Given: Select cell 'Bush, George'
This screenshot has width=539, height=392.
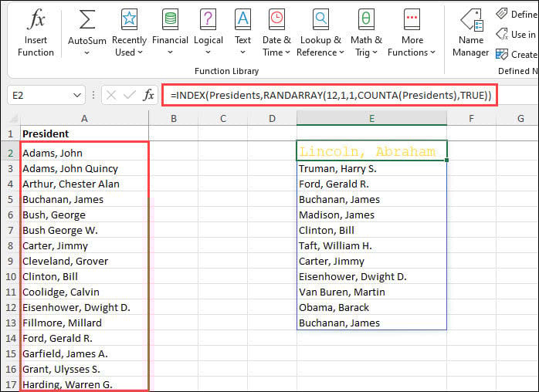Looking at the screenshot, I should [x=85, y=215].
